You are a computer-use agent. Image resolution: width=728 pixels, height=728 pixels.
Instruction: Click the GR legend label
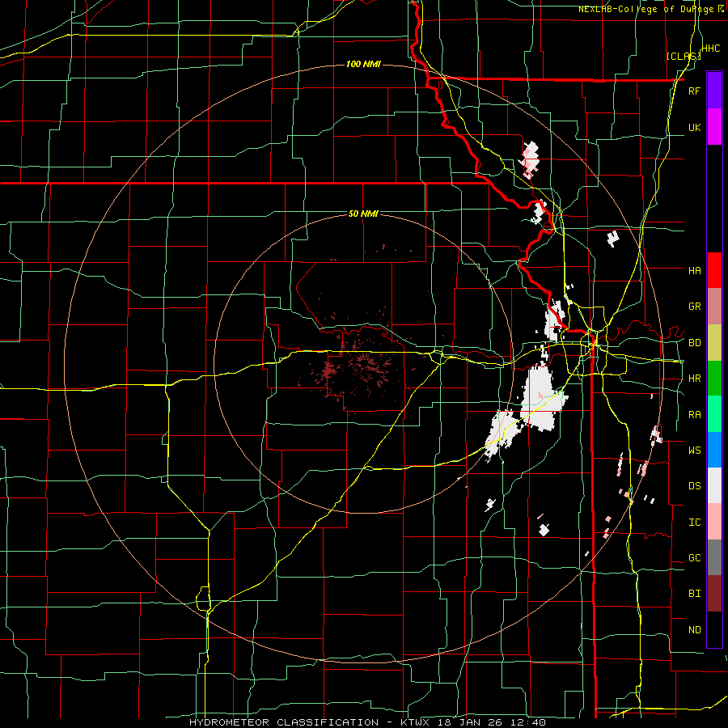coord(694,307)
